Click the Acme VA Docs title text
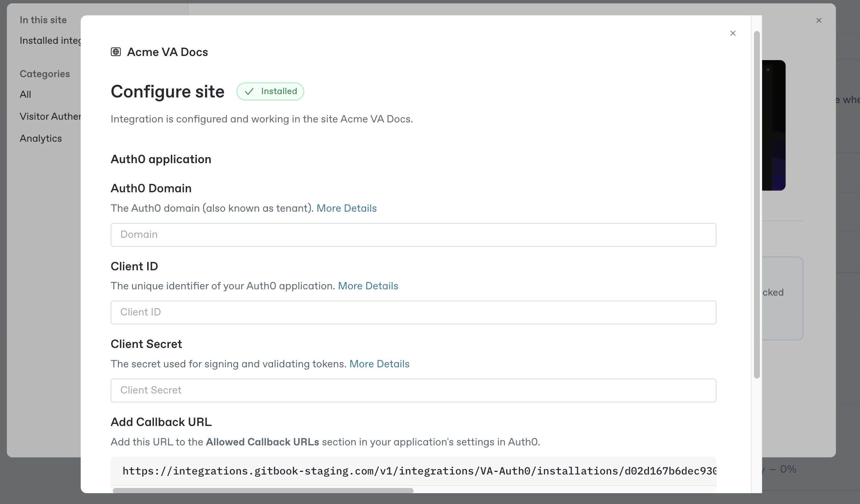860x504 pixels. [167, 52]
